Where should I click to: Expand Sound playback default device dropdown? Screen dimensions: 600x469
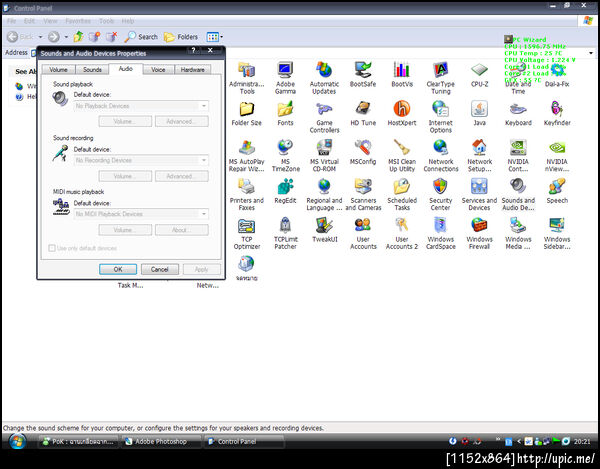204,106
